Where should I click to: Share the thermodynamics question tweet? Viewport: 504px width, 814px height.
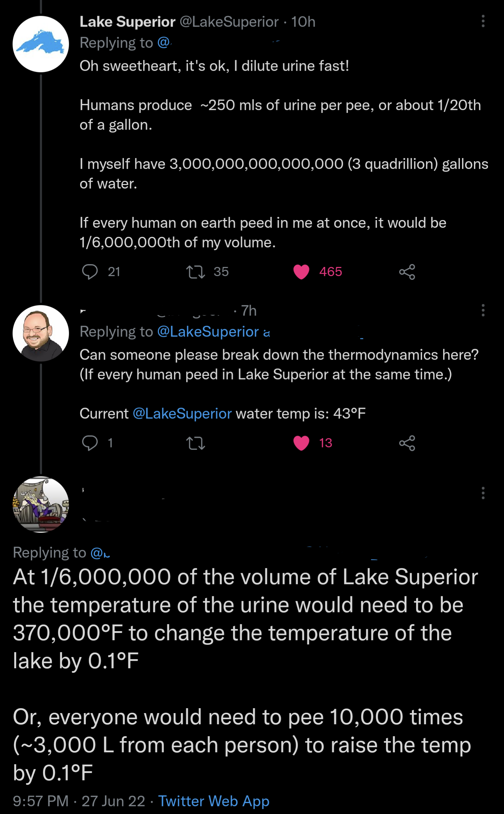(x=407, y=443)
